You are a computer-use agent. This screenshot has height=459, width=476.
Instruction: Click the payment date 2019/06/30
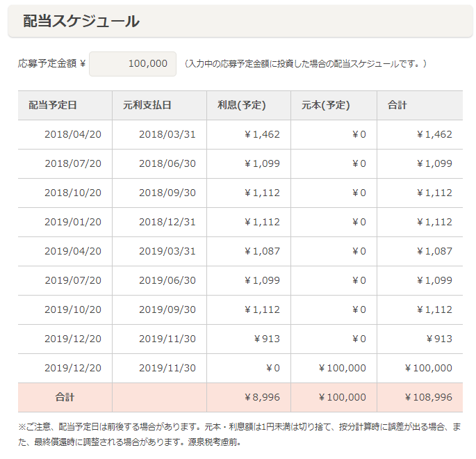click(167, 280)
